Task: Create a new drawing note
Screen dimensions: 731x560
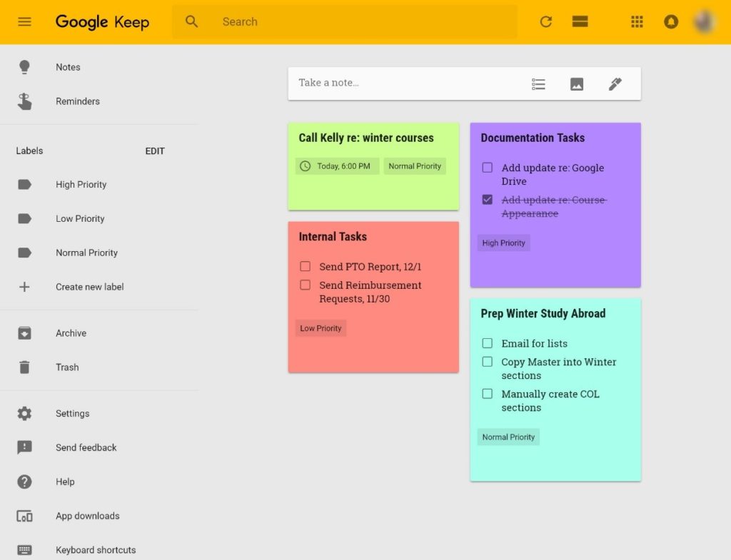Action: (x=615, y=84)
